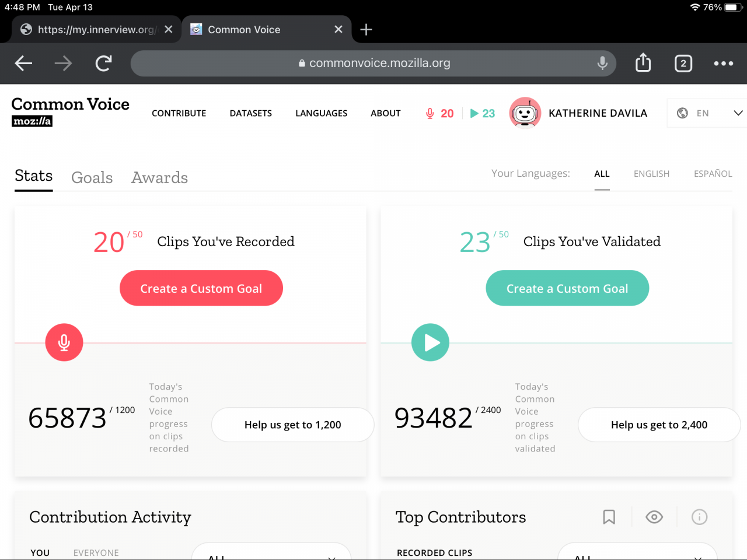Click the 23 / 50 validated clips number
This screenshot has width=747, height=560.
coord(484,242)
